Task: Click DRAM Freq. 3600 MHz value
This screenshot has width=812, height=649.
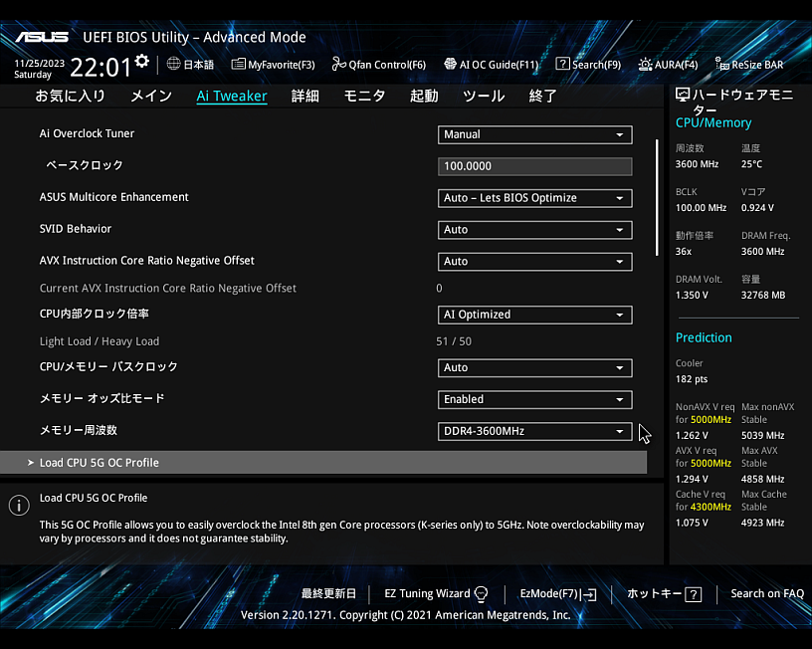Action: (x=763, y=252)
